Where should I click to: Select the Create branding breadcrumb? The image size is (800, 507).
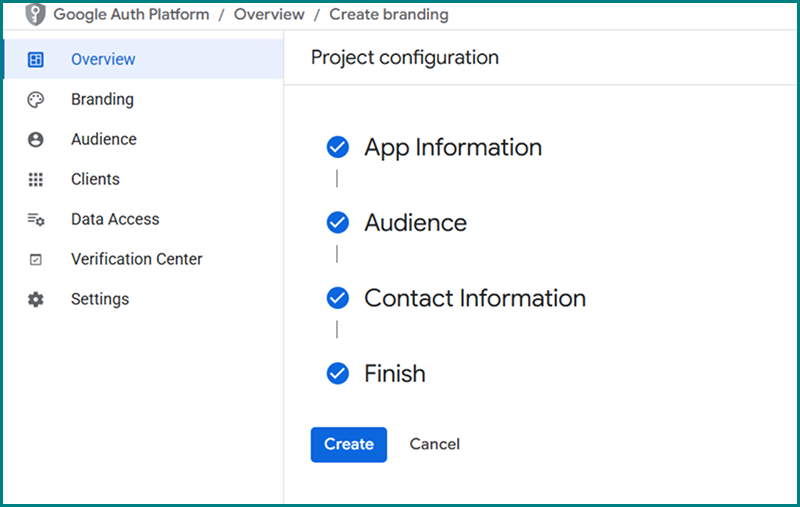pyautogui.click(x=389, y=15)
